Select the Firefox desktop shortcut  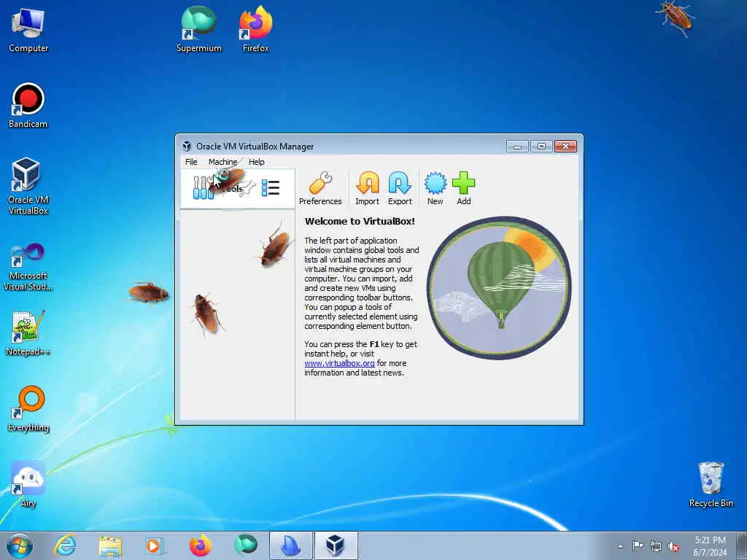pos(256,28)
